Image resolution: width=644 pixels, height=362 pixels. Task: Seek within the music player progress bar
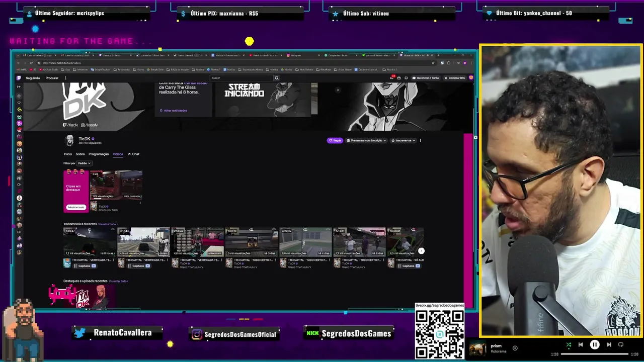pyautogui.click(x=596, y=354)
